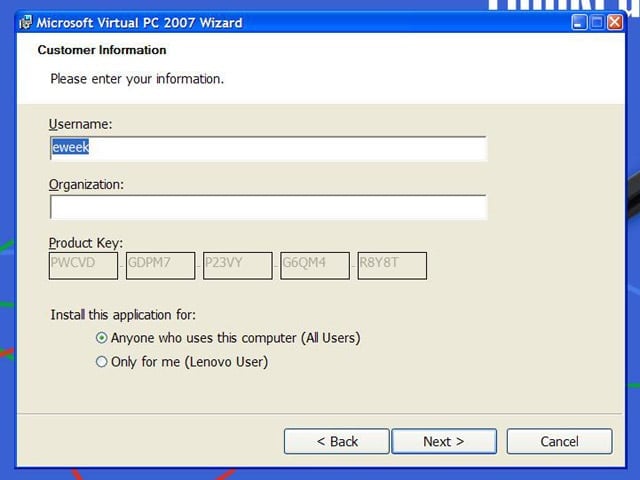Click the Product Key label
The height and width of the screenshot is (480, 640).
86,243
